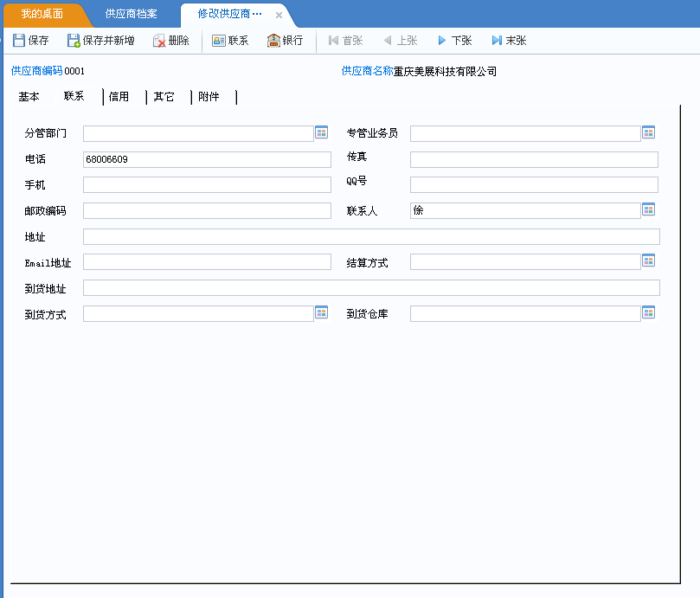Click the 电话 input field
The image size is (700, 598).
click(x=207, y=159)
